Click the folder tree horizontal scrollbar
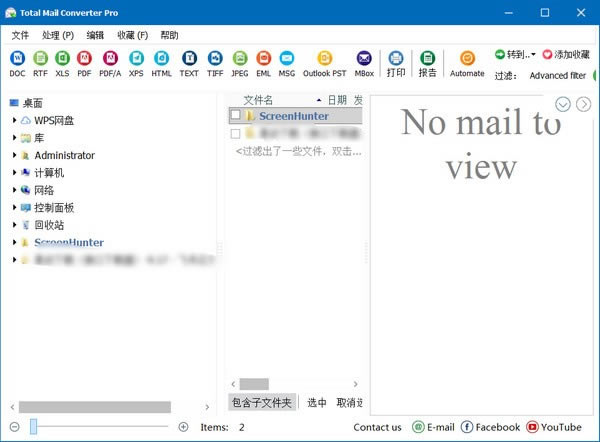Image resolution: width=600 pixels, height=442 pixels. [95, 407]
